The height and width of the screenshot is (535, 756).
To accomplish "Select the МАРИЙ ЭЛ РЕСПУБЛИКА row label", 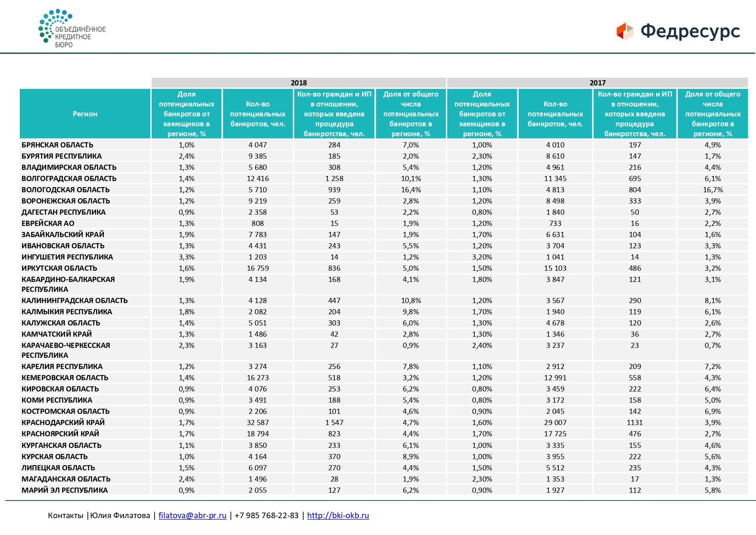I will [x=65, y=490].
